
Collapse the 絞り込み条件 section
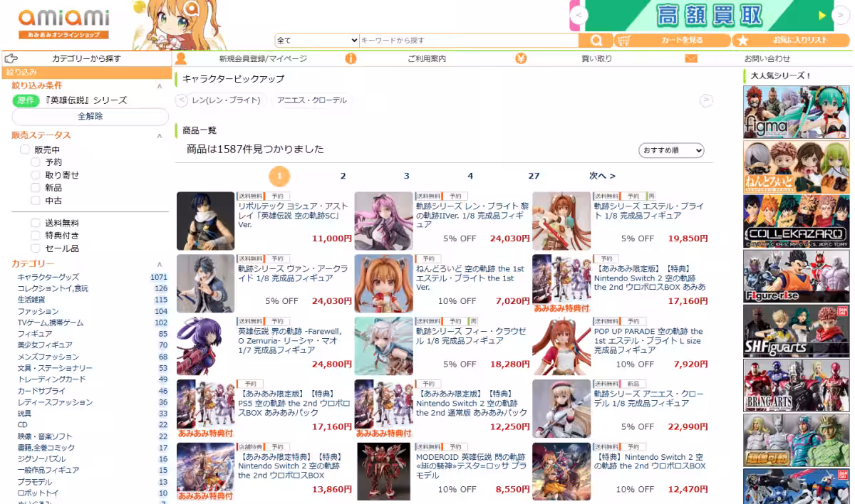(160, 85)
